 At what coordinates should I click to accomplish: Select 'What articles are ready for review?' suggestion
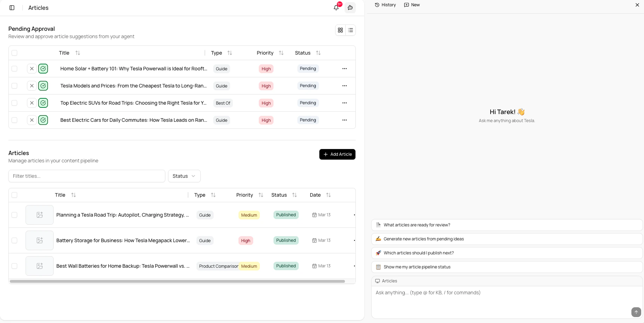pyautogui.click(x=507, y=225)
